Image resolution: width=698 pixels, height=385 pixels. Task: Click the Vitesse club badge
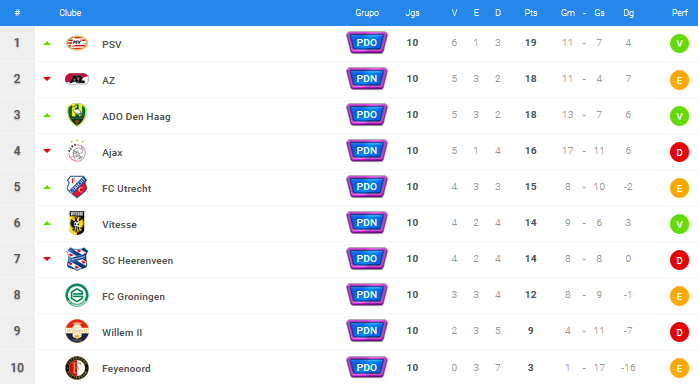point(77,223)
